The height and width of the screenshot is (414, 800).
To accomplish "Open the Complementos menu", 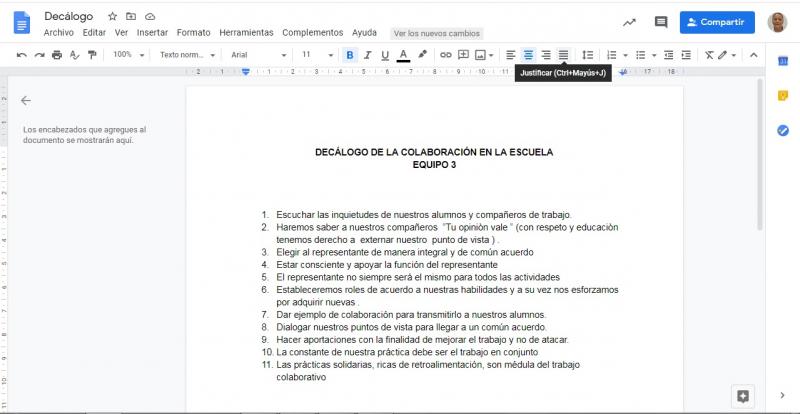I will (313, 33).
